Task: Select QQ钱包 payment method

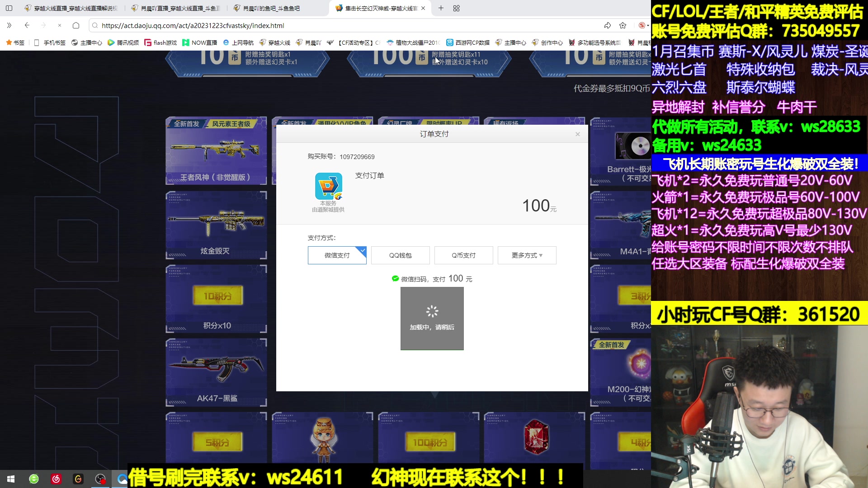Action: click(401, 255)
